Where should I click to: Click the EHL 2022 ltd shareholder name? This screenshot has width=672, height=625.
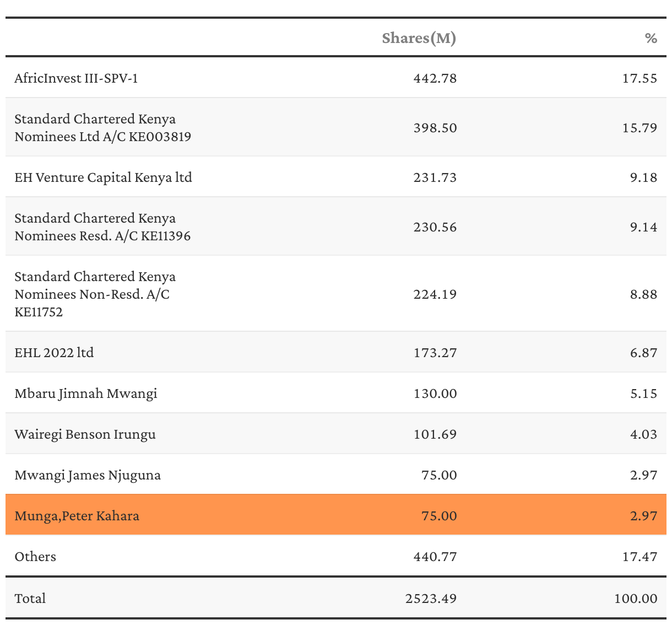[x=54, y=353]
